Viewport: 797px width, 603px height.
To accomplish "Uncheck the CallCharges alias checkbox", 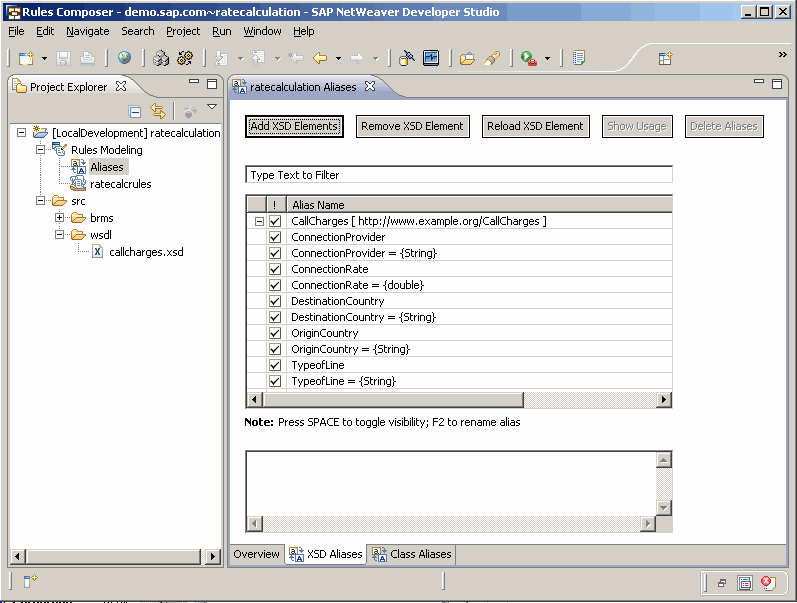I will click(275, 221).
